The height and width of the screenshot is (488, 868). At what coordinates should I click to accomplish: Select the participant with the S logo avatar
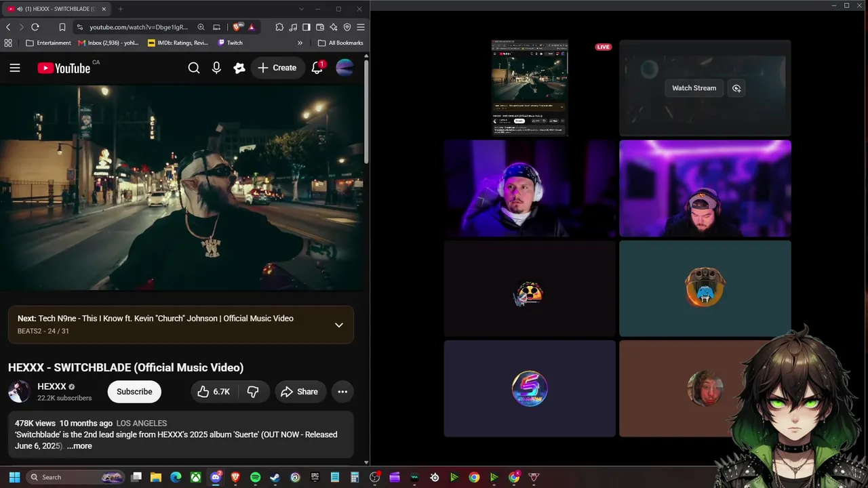pyautogui.click(x=530, y=388)
